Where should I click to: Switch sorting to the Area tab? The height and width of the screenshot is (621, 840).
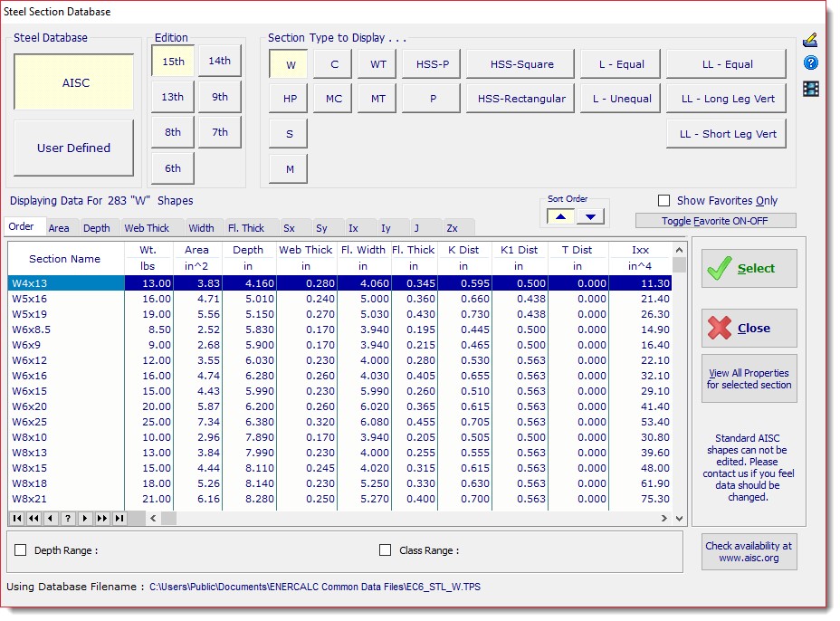coord(60,228)
